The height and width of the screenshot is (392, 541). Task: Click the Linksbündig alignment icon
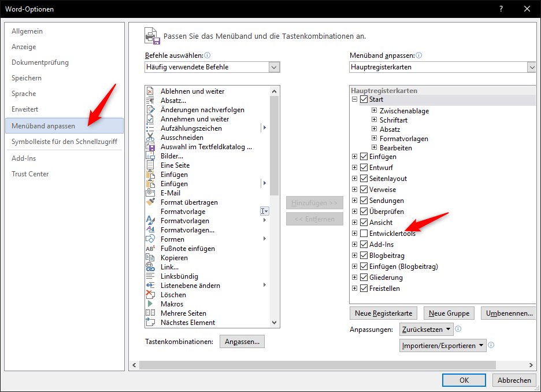[150, 276]
